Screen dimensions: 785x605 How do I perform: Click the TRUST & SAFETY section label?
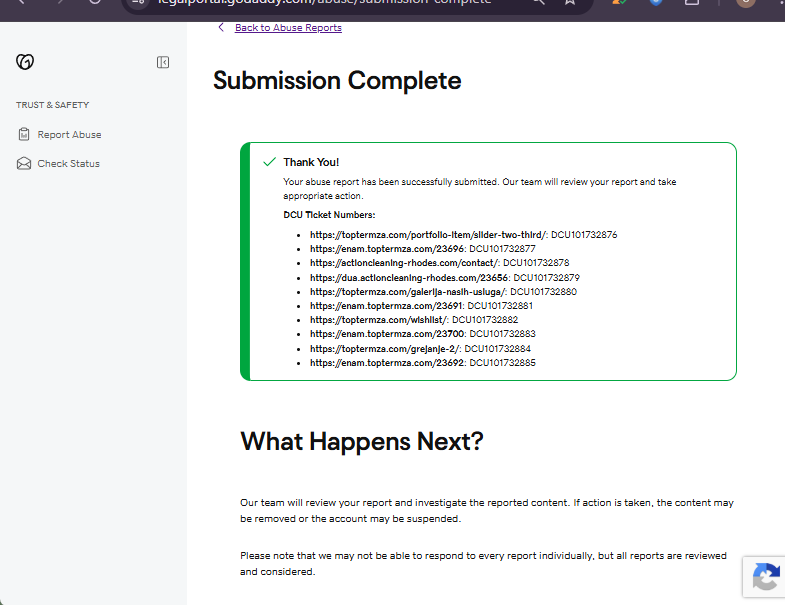(x=53, y=105)
